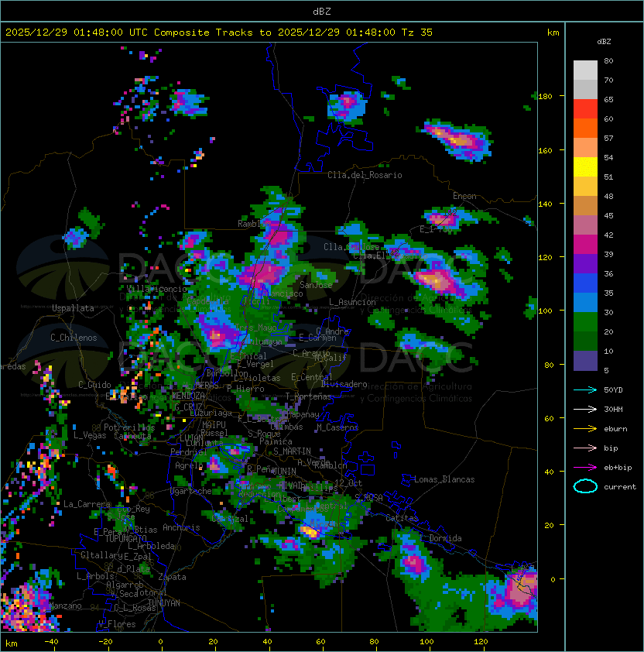
Task: Select the yellow swatch between 54 and 51
Action: [x=585, y=167]
